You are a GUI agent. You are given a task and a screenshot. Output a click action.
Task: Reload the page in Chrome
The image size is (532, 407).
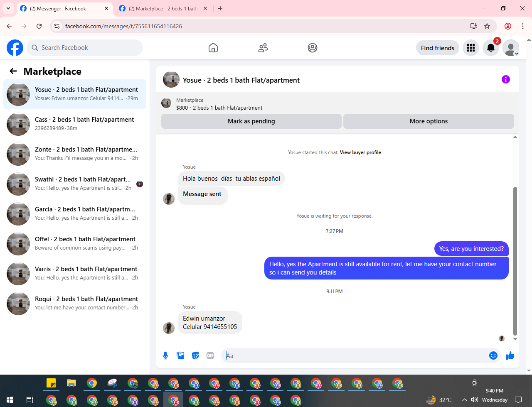pos(39,26)
